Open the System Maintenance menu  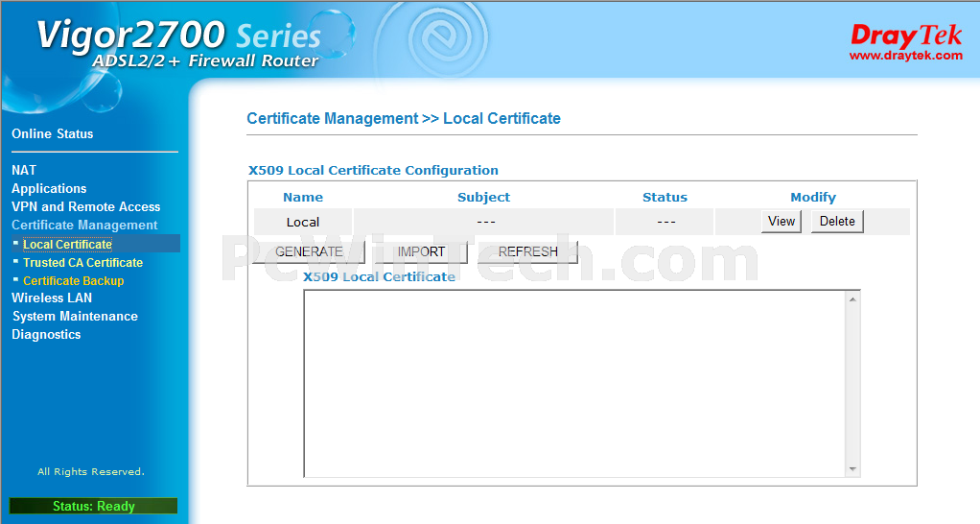[x=75, y=316]
